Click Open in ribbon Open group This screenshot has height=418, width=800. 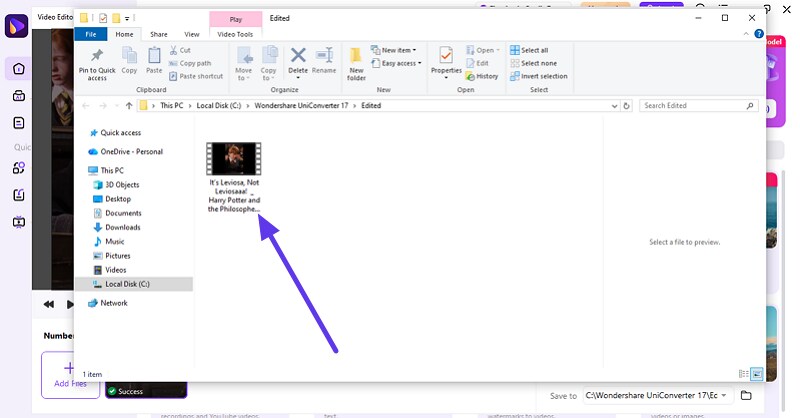coord(483,50)
